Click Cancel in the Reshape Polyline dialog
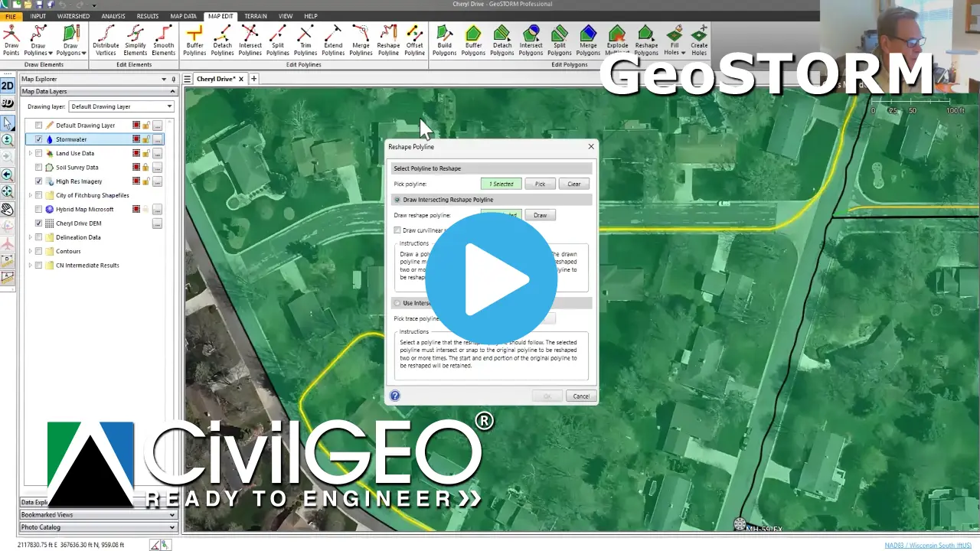Image resolution: width=980 pixels, height=551 pixels. click(580, 396)
